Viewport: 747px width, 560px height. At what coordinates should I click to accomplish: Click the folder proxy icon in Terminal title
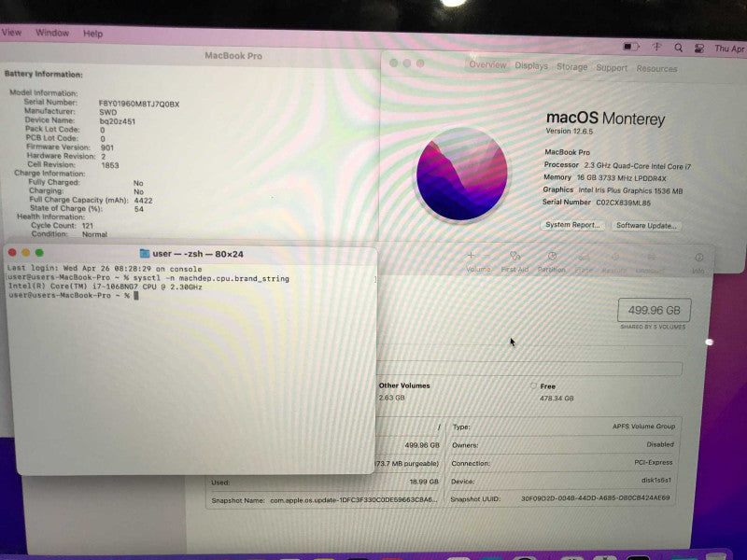click(x=145, y=254)
